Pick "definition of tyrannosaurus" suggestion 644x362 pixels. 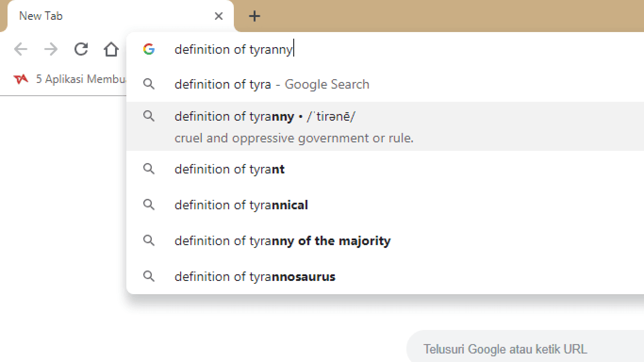click(385, 276)
